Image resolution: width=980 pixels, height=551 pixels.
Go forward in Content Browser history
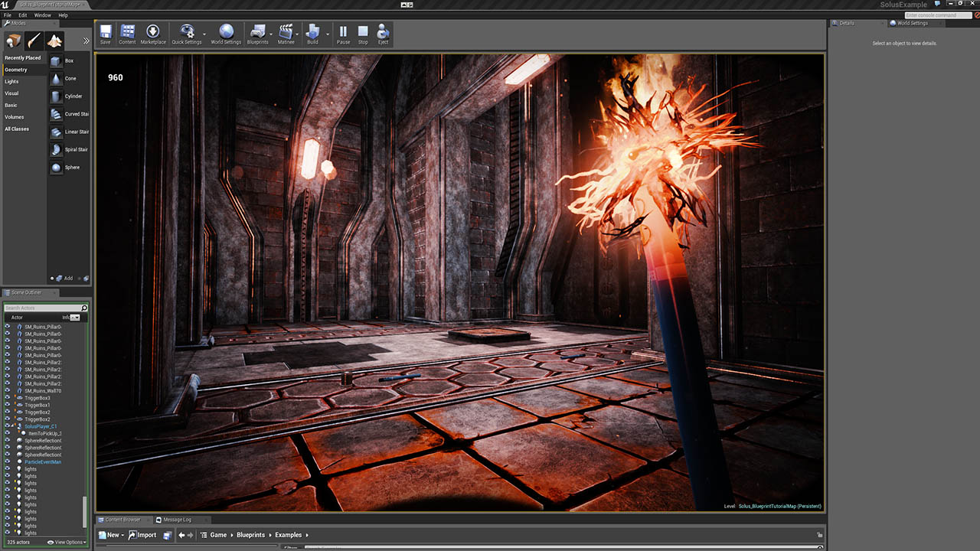coord(191,535)
